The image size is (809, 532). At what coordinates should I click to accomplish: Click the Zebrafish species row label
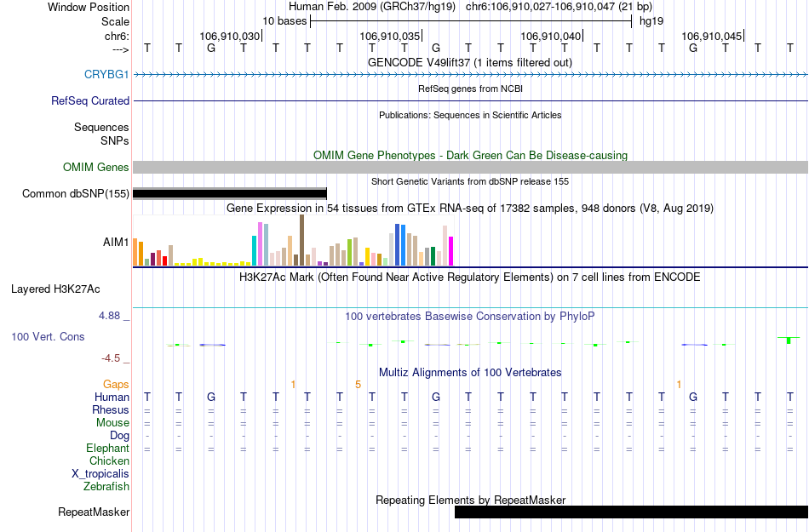106,486
